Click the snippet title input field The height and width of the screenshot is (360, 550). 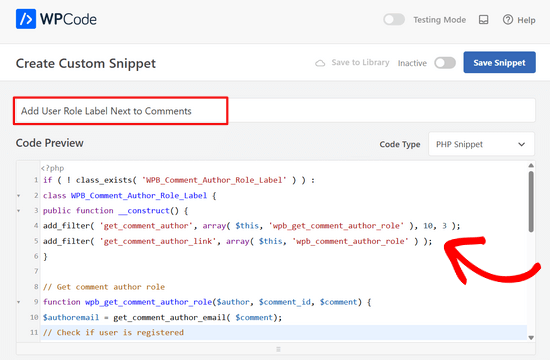click(275, 111)
